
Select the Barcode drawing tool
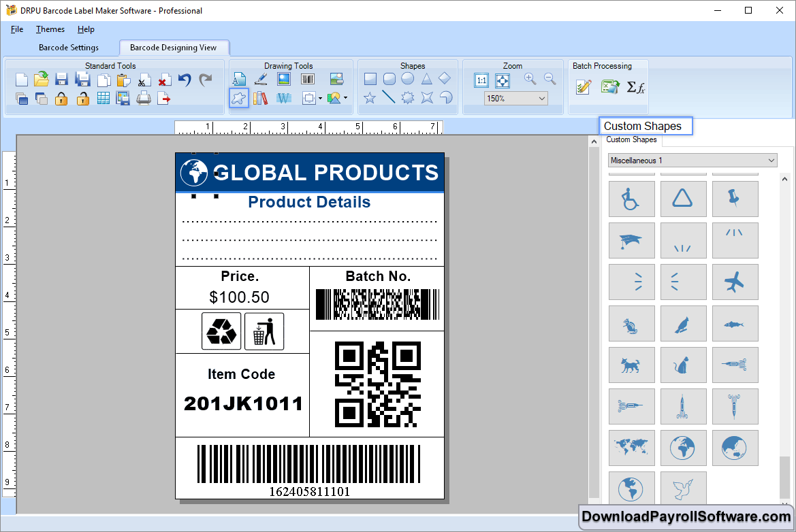pos(308,80)
